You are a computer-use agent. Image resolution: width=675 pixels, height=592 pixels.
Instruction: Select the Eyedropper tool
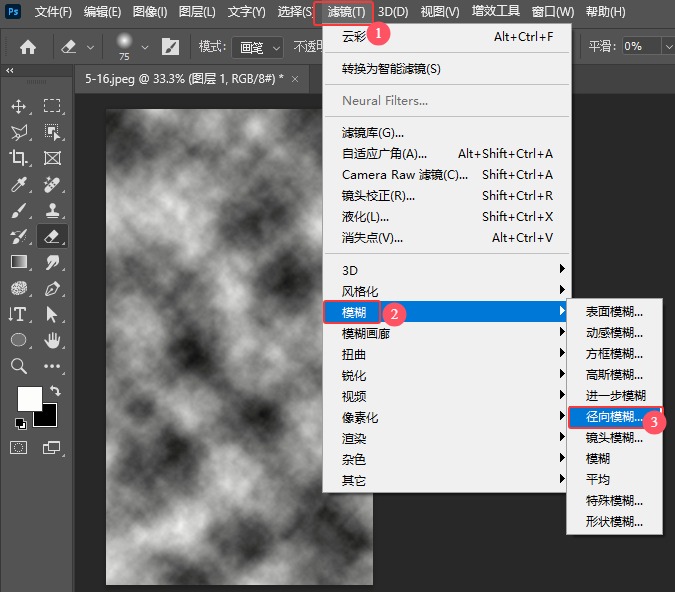pos(19,184)
